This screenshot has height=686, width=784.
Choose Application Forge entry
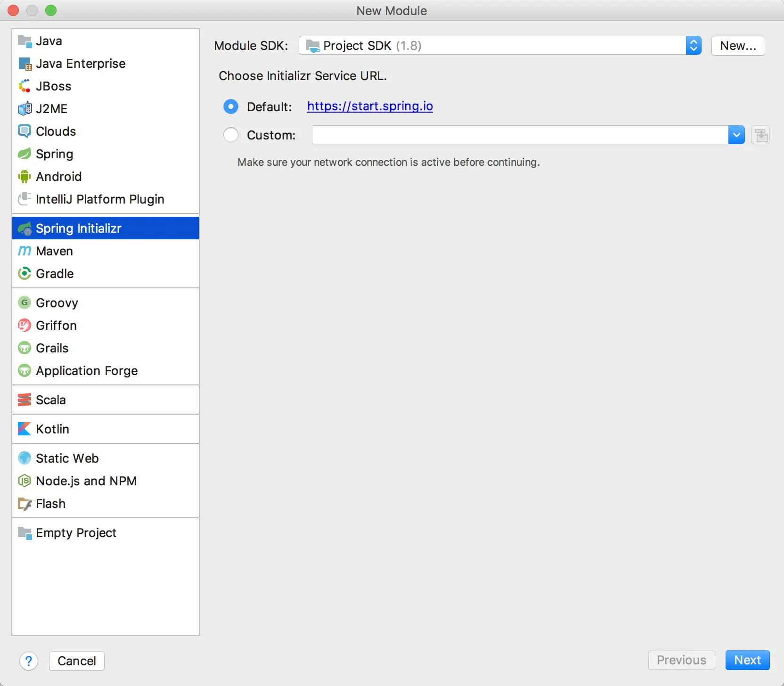tap(106, 371)
